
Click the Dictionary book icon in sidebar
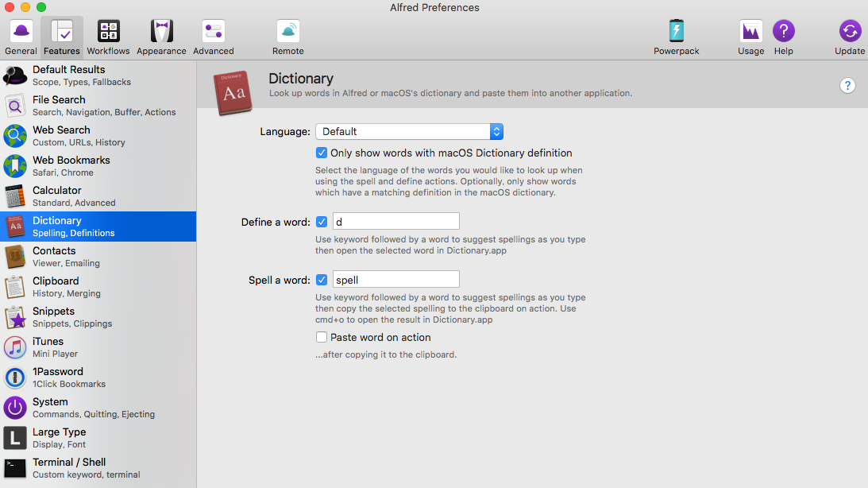[x=15, y=226]
